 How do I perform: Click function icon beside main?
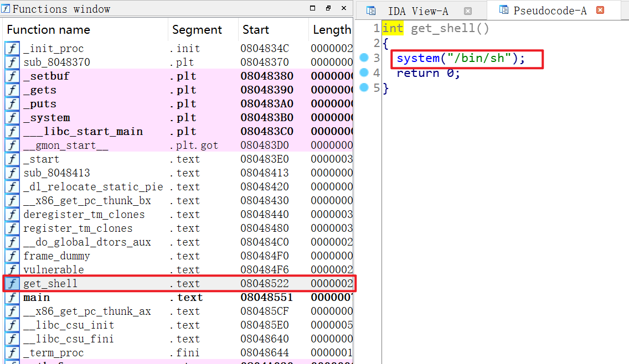(x=12, y=298)
